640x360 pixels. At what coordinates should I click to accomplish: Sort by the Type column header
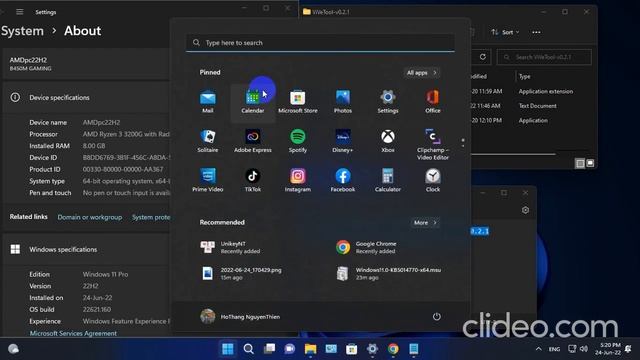pos(524,77)
